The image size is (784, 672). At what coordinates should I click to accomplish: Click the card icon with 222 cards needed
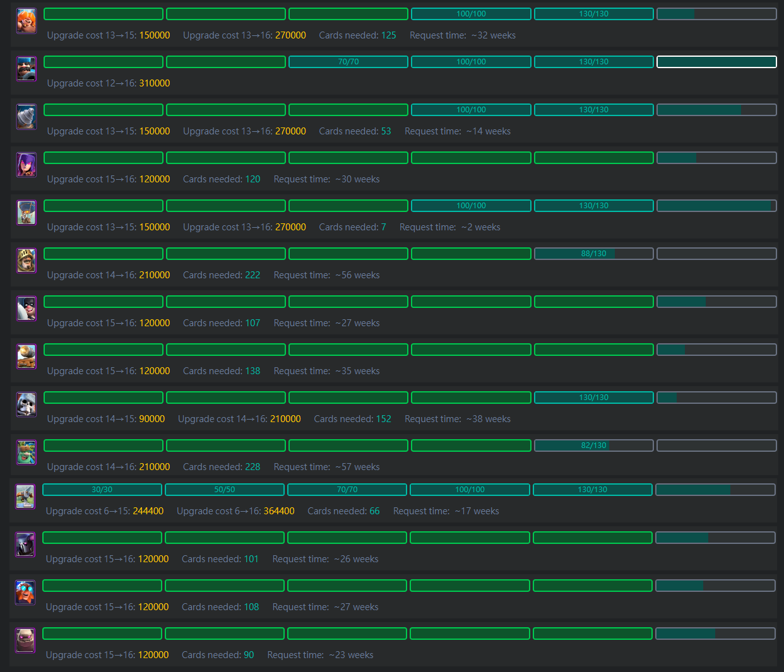[26, 261]
